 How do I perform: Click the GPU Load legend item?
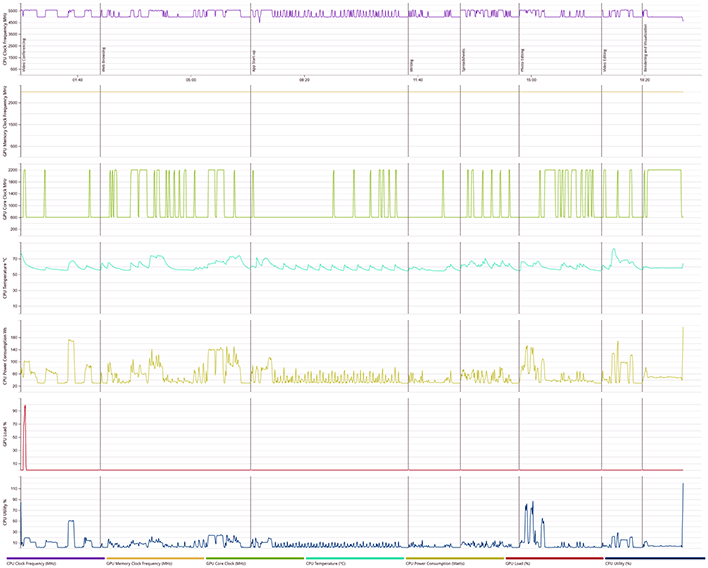tap(522, 564)
